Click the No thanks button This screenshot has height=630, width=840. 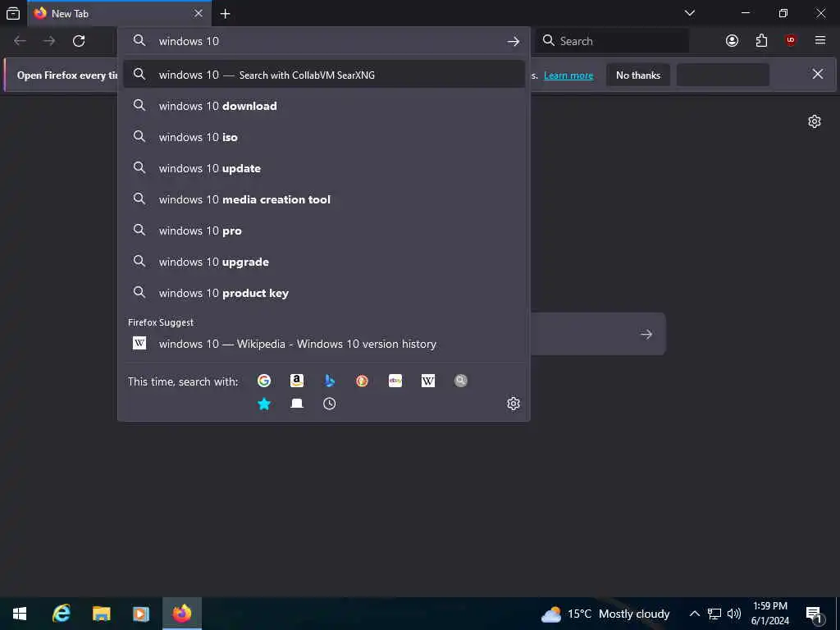tap(638, 75)
